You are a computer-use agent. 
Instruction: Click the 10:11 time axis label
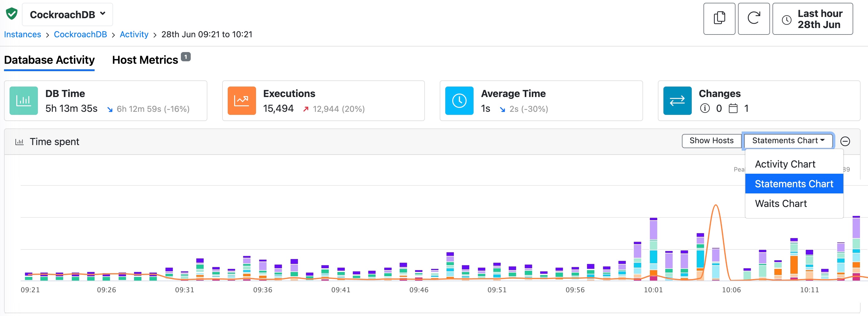[809, 290]
